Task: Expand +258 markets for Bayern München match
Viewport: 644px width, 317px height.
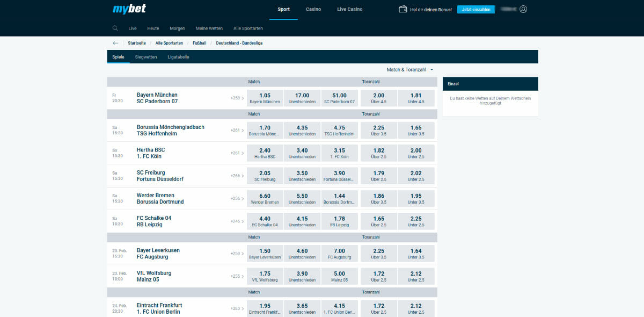Action: click(x=237, y=98)
